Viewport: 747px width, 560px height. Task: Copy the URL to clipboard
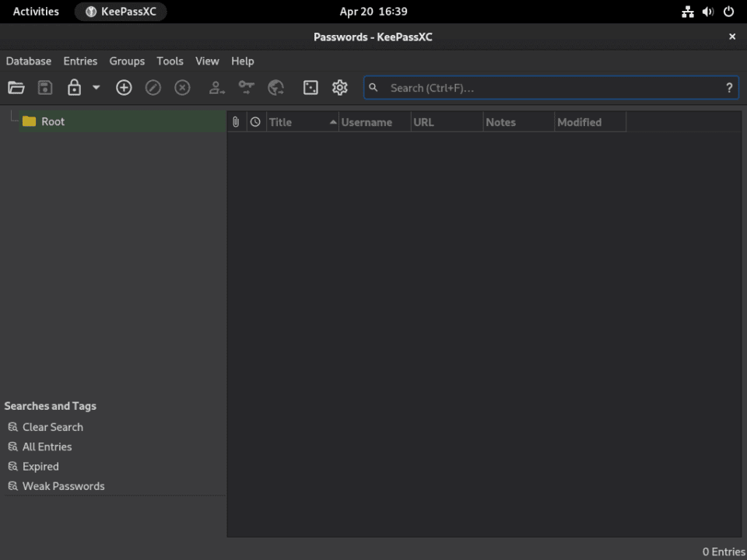tap(275, 87)
